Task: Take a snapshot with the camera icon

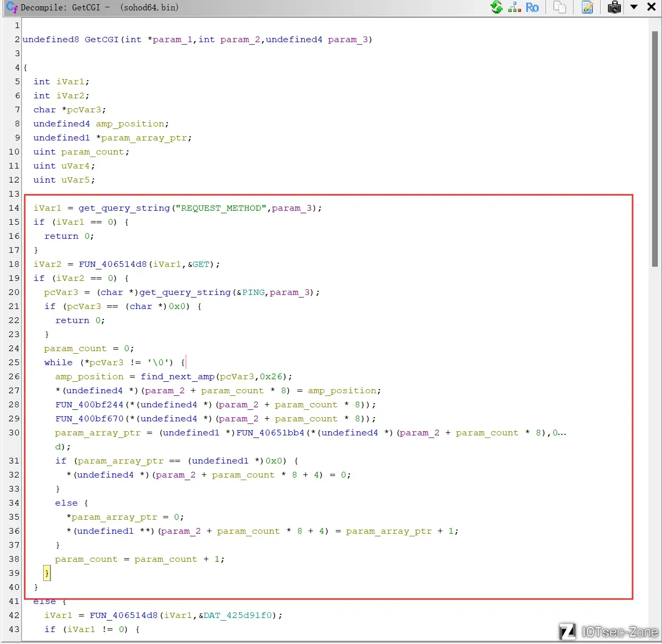Action: (614, 7)
